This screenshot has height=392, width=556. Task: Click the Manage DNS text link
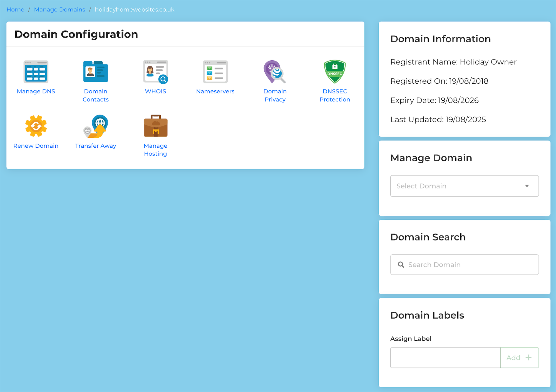(x=36, y=91)
